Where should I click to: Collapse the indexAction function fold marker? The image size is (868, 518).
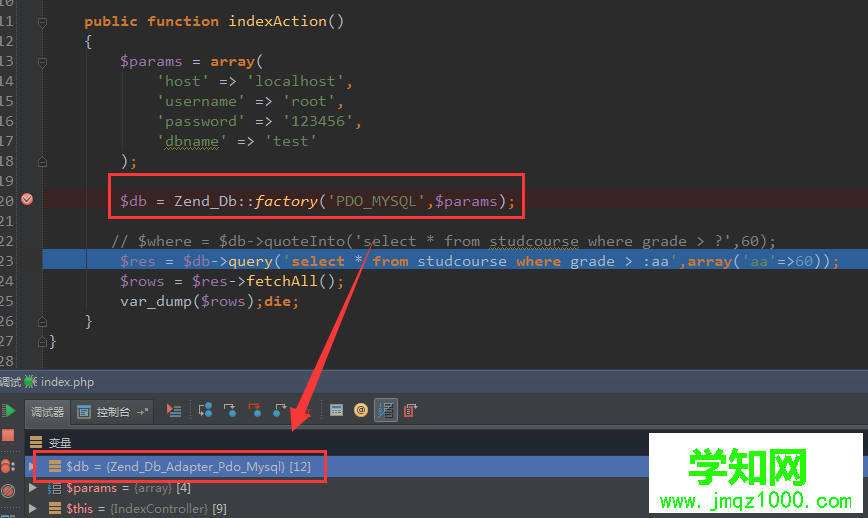[x=42, y=22]
